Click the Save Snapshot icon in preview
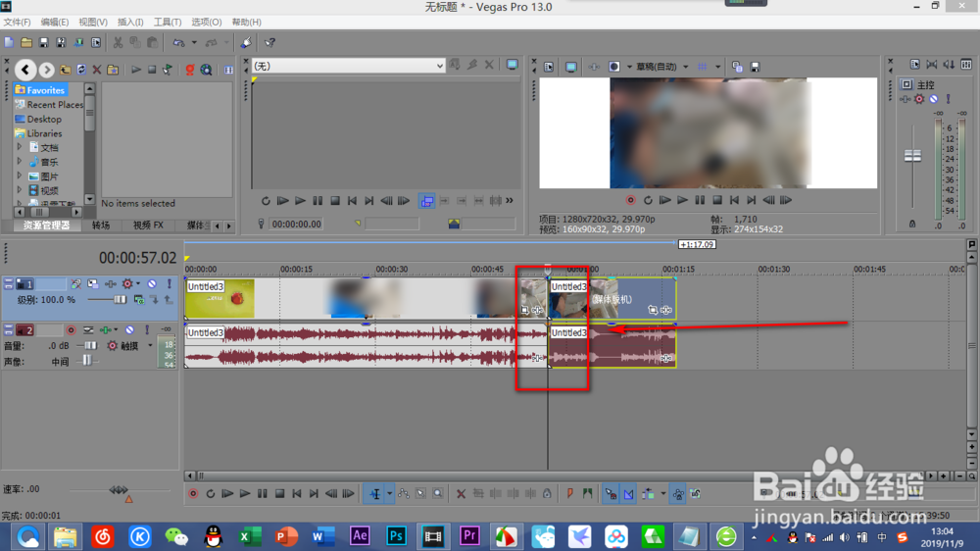 pyautogui.click(x=755, y=67)
